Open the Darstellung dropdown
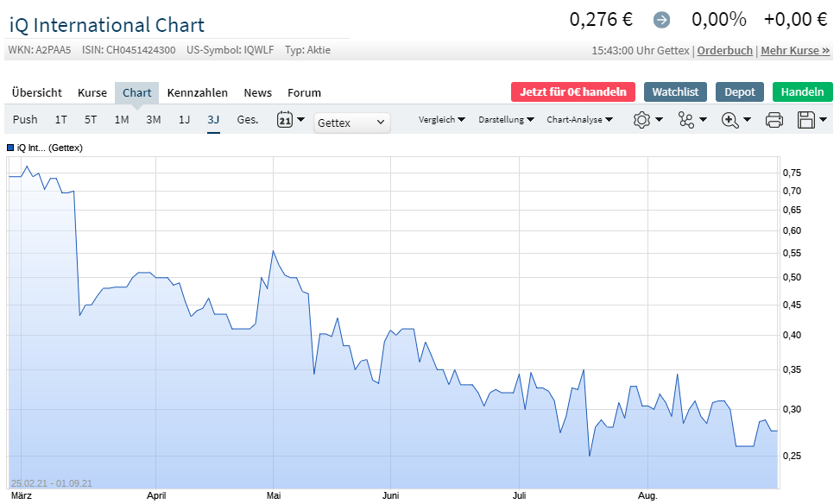 (x=506, y=120)
